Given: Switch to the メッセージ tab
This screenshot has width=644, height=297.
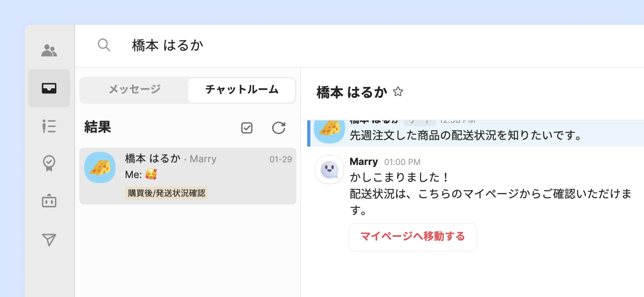Looking at the screenshot, I should [134, 90].
